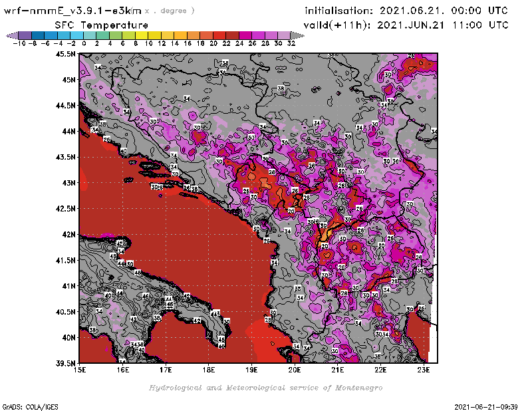Click the valid(+11h) 2021.JUN.21 11:00 UTC line

tap(406, 25)
